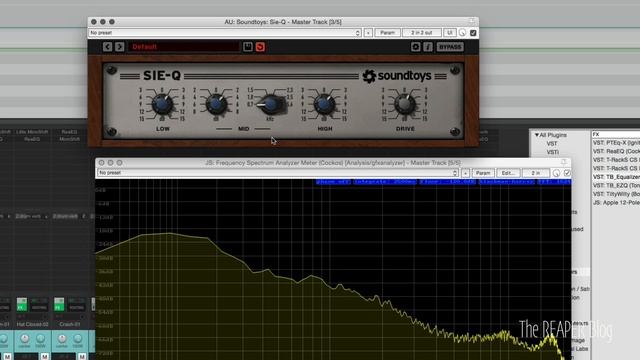Mute the Crash-01 track

pos(82,357)
